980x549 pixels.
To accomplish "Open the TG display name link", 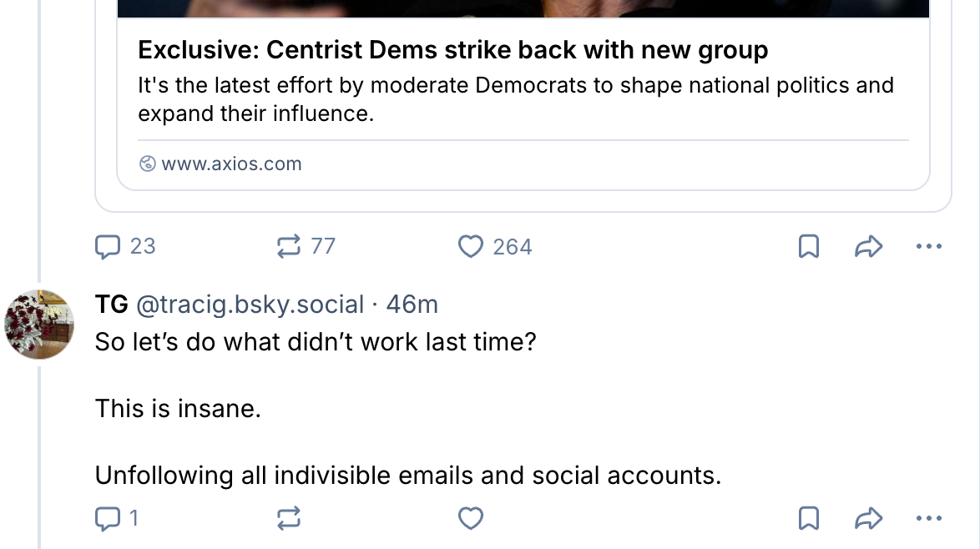I will coord(111,305).
